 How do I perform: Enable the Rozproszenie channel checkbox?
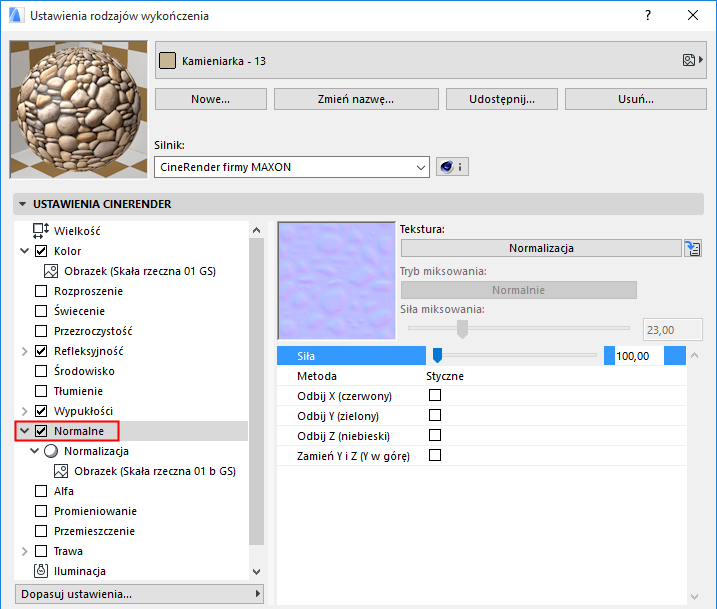pos(41,291)
